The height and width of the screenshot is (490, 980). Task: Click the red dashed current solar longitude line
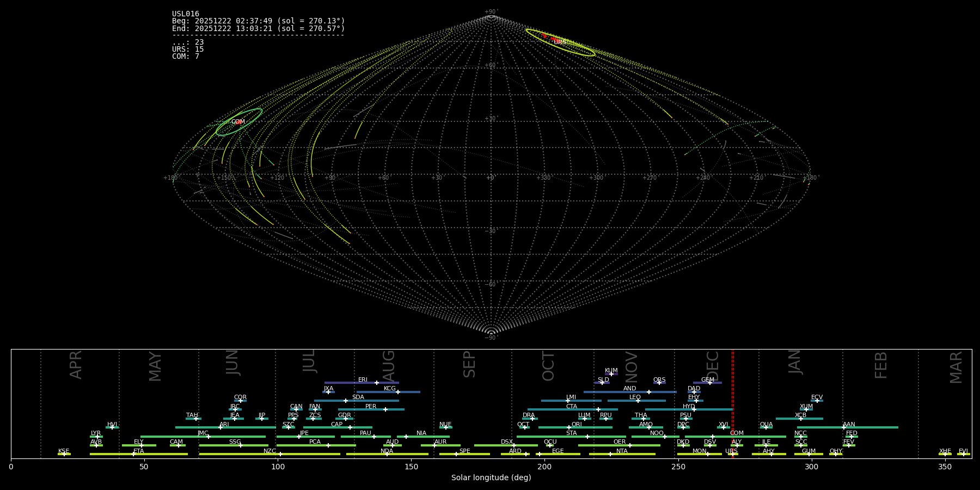pyautogui.click(x=732, y=403)
